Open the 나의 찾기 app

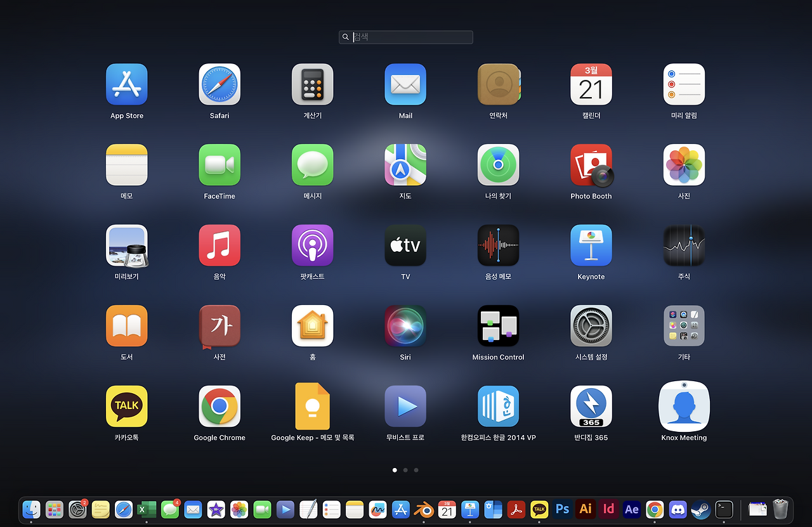pos(499,165)
